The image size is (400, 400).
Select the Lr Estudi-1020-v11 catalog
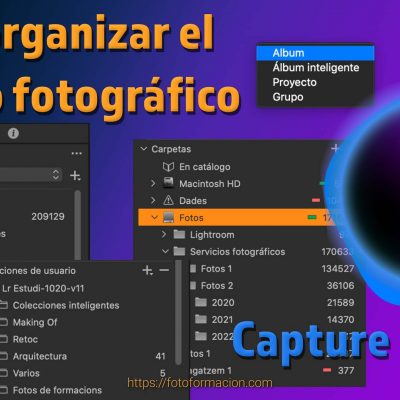43,288
